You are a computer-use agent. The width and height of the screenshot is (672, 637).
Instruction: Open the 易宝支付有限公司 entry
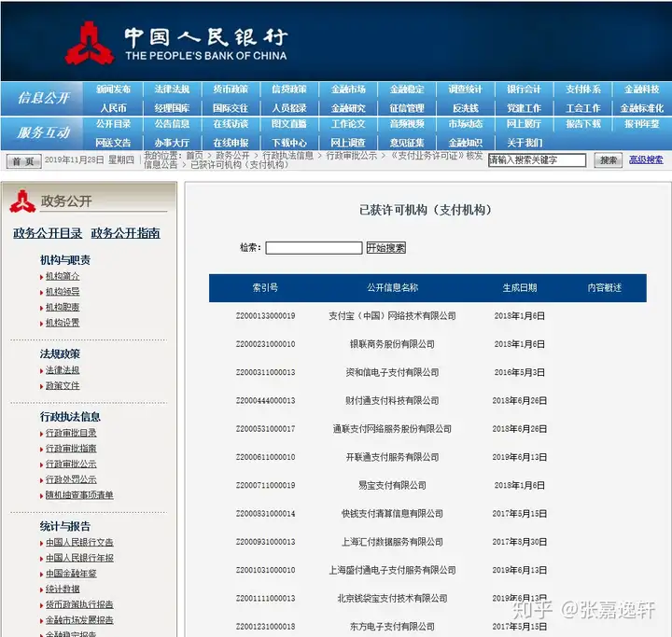(x=392, y=485)
